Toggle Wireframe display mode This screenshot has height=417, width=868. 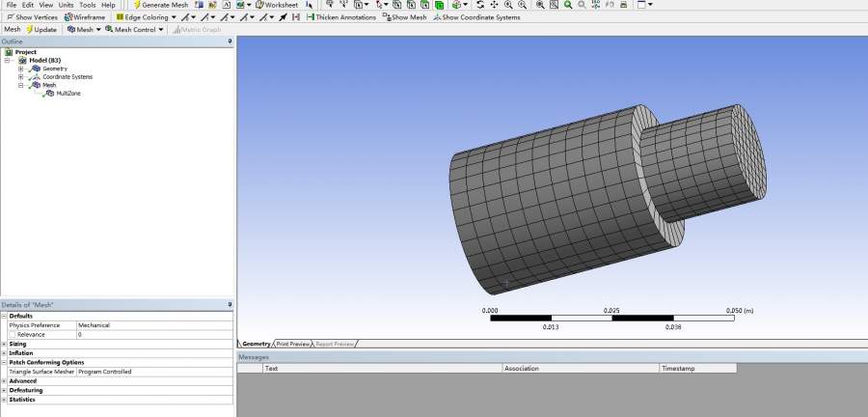[x=86, y=17]
